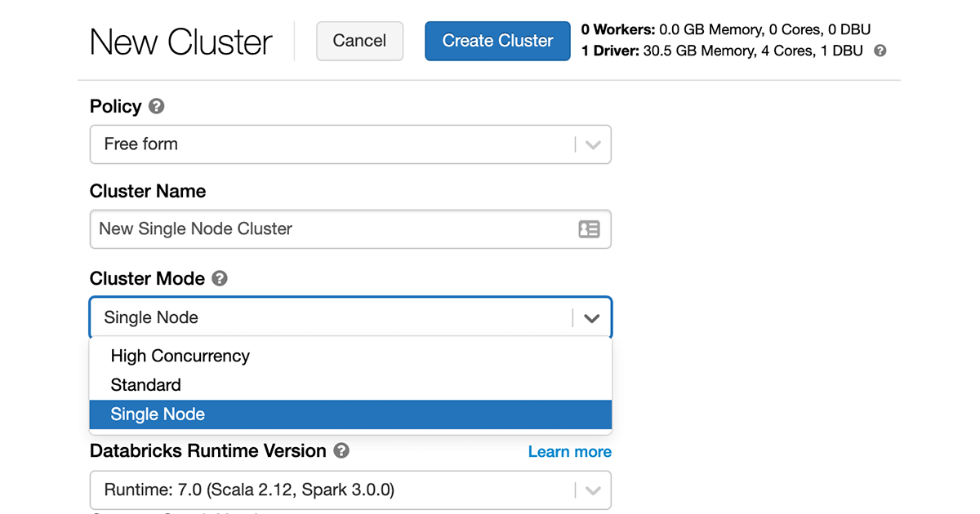Collapse the Cluster Mode chevron arrow
This screenshot has width=980, height=514.
(x=592, y=318)
